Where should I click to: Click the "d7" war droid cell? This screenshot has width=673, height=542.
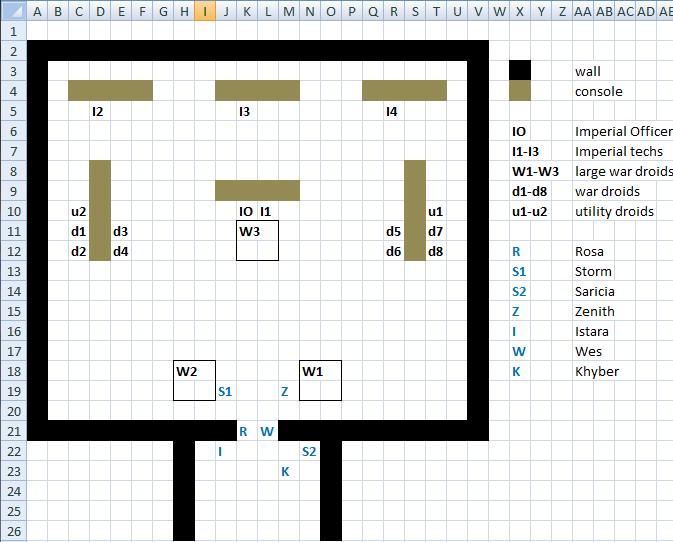click(x=436, y=232)
